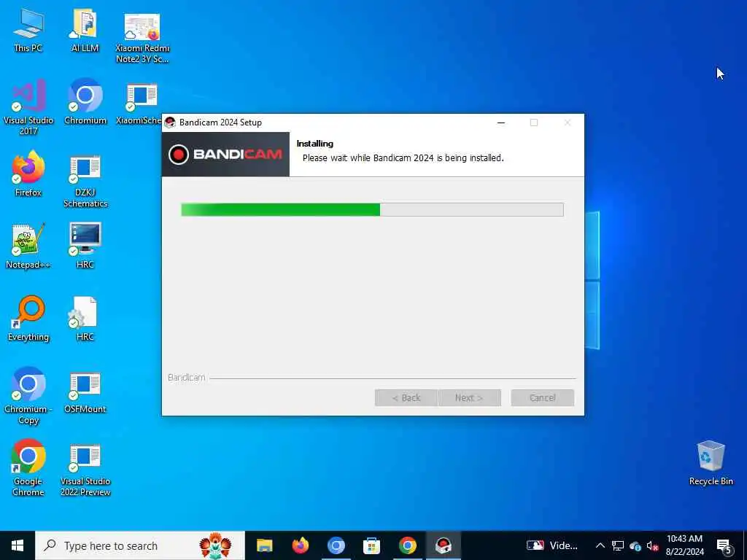Screen dimensions: 747x560
Task: Open the Action Center notifications
Action: point(724,545)
